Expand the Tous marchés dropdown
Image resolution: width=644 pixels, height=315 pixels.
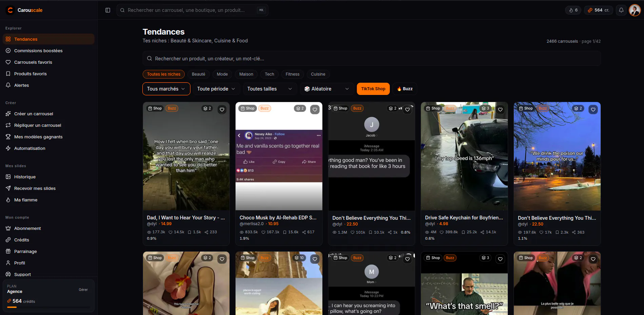click(x=166, y=89)
